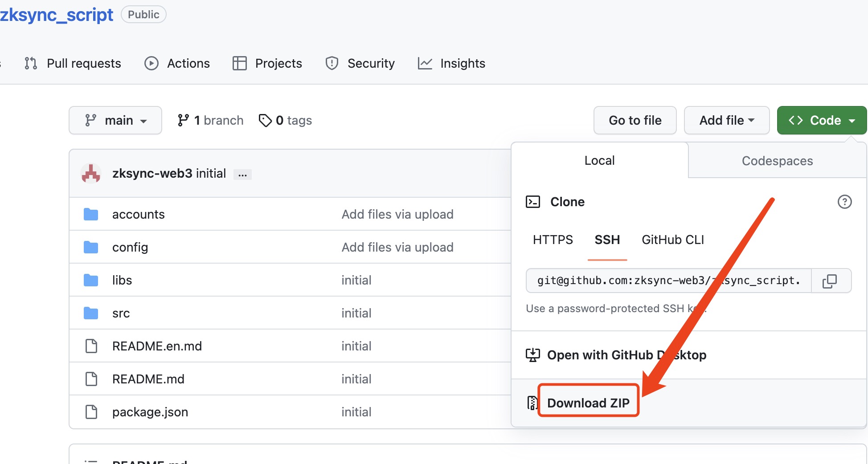Switch to the Local tab

600,160
